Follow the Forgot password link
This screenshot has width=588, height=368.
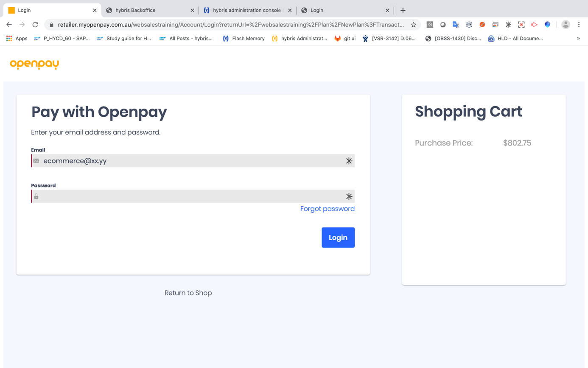click(x=327, y=208)
